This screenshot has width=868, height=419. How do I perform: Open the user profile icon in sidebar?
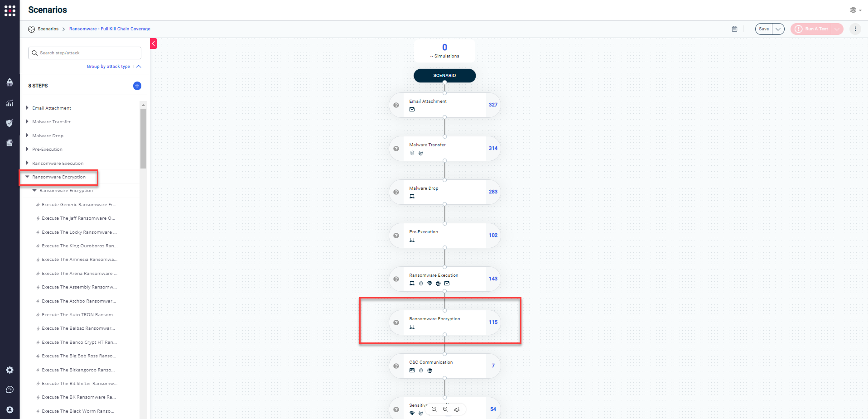pyautogui.click(x=10, y=410)
